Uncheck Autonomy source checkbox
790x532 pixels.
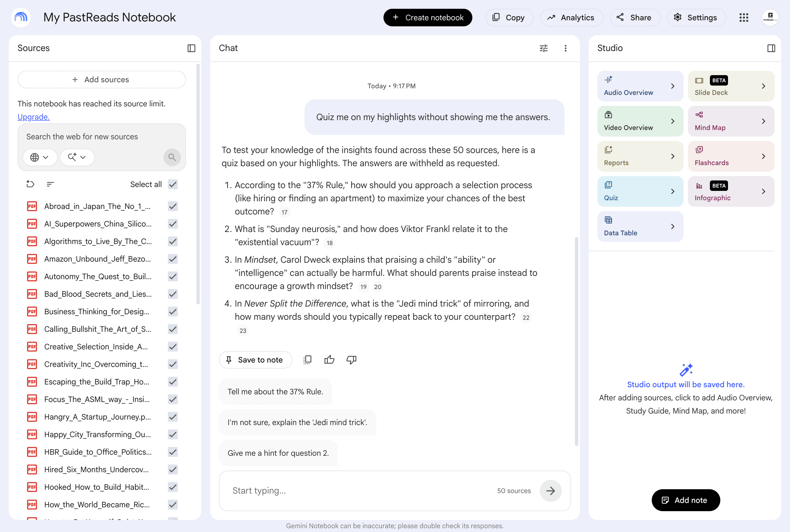click(173, 276)
